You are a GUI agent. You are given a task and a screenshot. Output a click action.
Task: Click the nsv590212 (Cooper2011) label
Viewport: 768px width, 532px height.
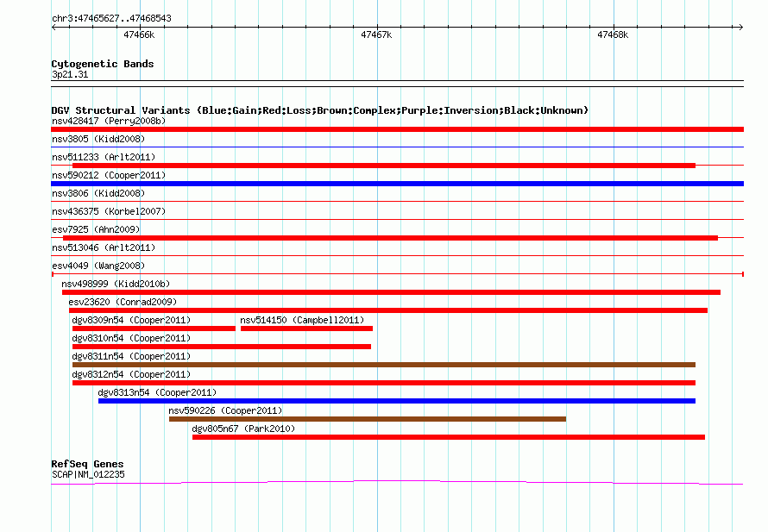(x=109, y=175)
